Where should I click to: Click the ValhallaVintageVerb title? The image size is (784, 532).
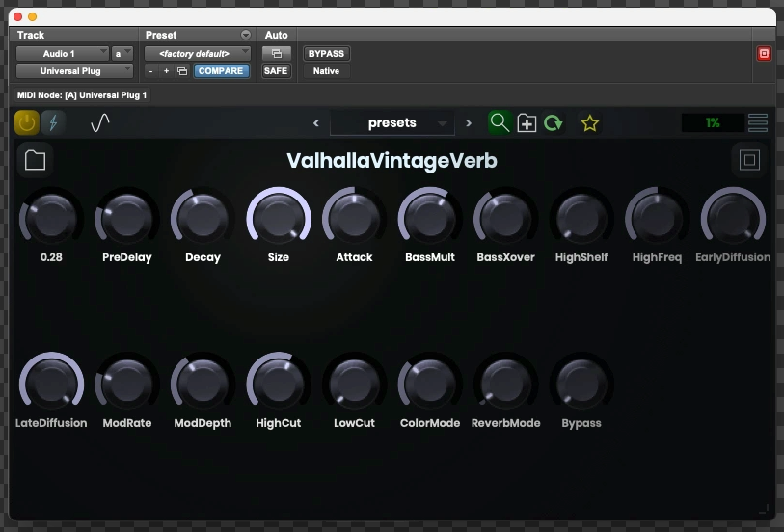pos(392,160)
